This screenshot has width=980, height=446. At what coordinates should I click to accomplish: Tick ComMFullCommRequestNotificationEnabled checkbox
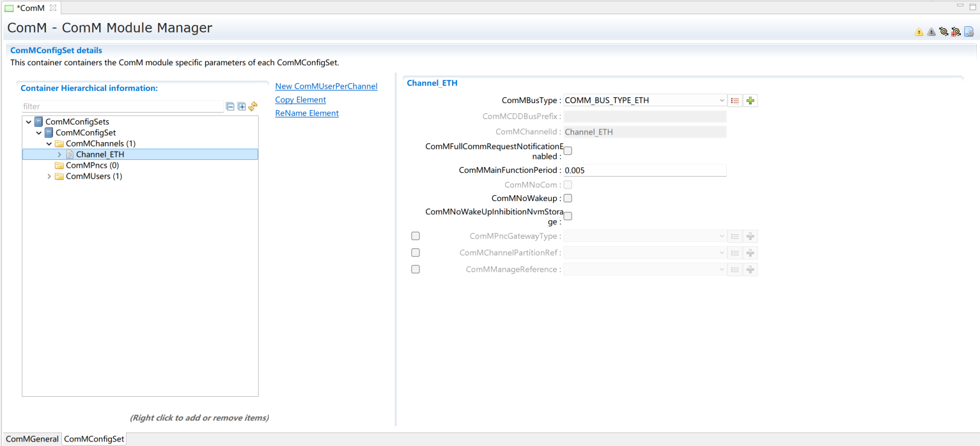(568, 151)
